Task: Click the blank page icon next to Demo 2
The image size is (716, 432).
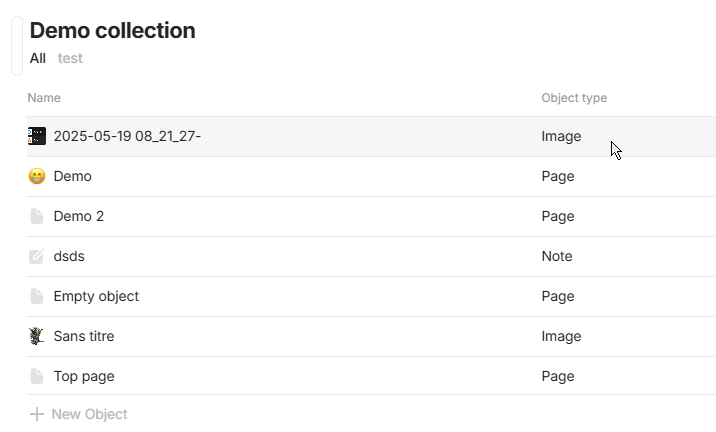Action: tap(37, 216)
